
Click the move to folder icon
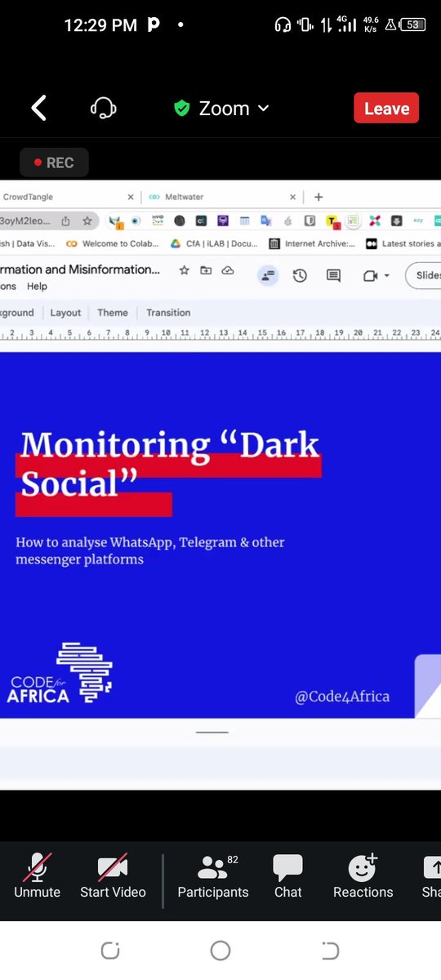(x=206, y=270)
